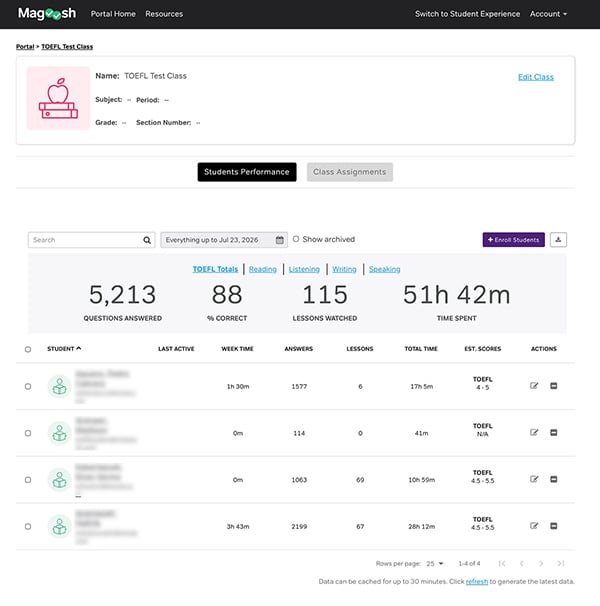Open Portal Home in the navigation bar

click(113, 14)
